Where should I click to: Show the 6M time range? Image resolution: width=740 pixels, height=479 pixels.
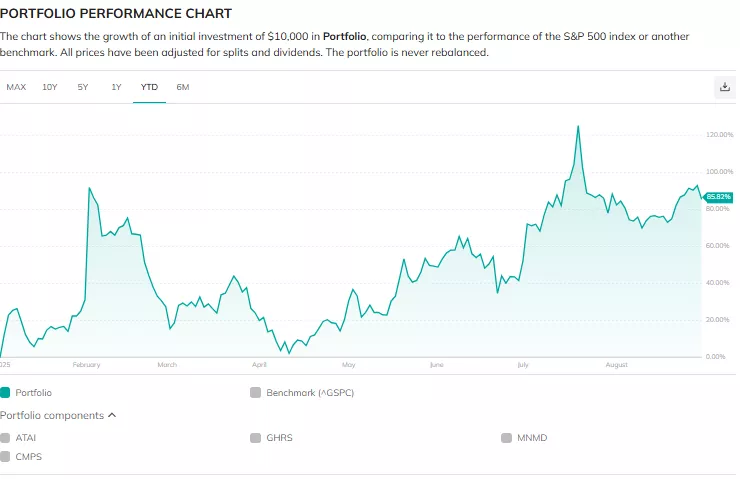coord(183,87)
